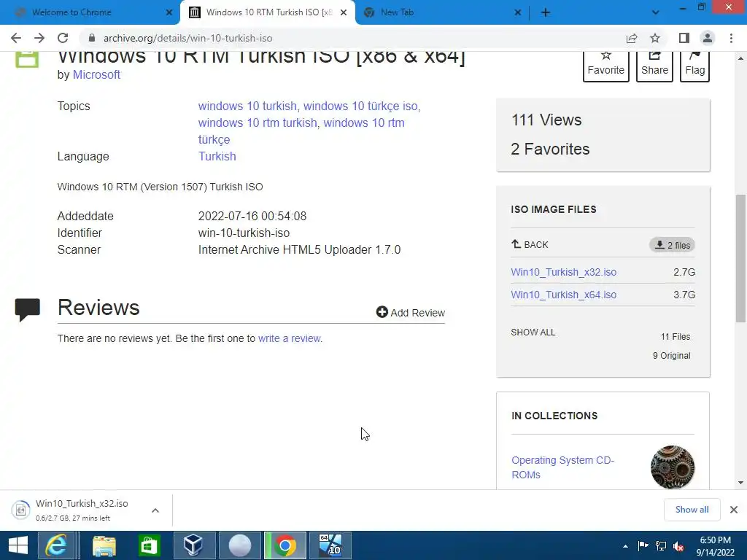The height and width of the screenshot is (560, 747).
Task: Close the New Tab tab
Action: click(x=518, y=13)
